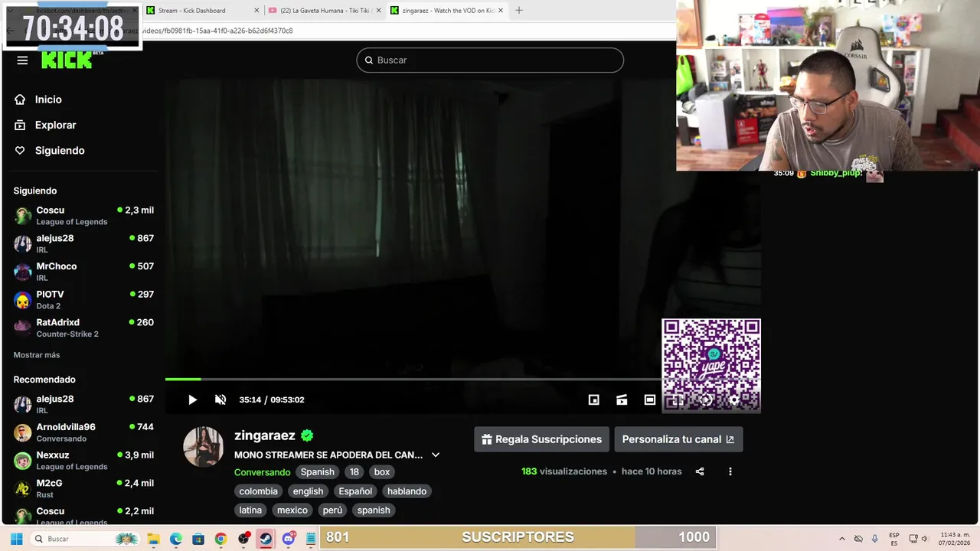The width and height of the screenshot is (980, 551).
Task: Open Microsoft Edge from the taskbar
Action: pos(175,539)
